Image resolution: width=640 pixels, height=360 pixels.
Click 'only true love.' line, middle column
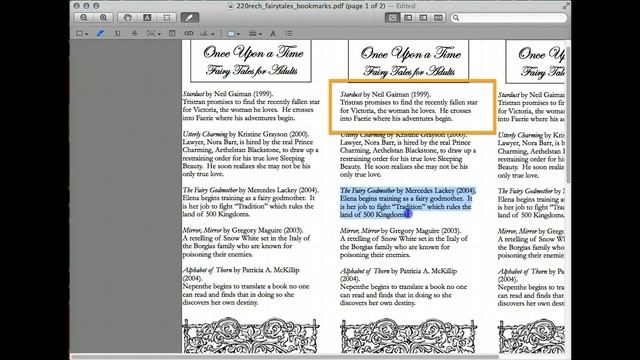coord(360,175)
